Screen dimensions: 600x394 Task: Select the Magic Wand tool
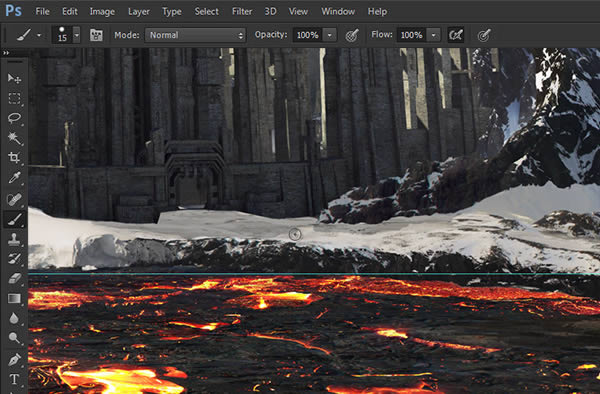(x=14, y=138)
